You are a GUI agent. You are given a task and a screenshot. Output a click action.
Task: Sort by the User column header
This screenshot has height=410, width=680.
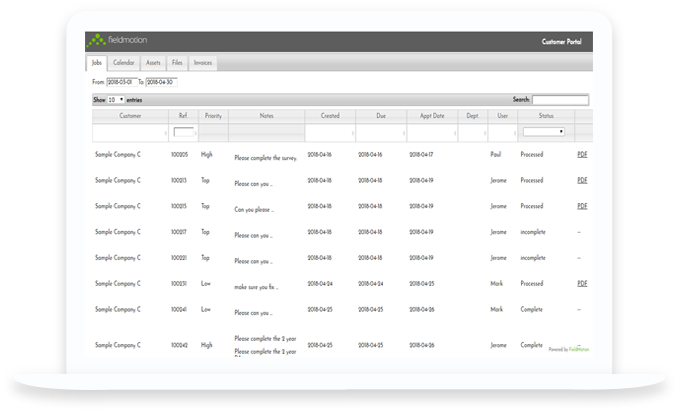coord(503,116)
